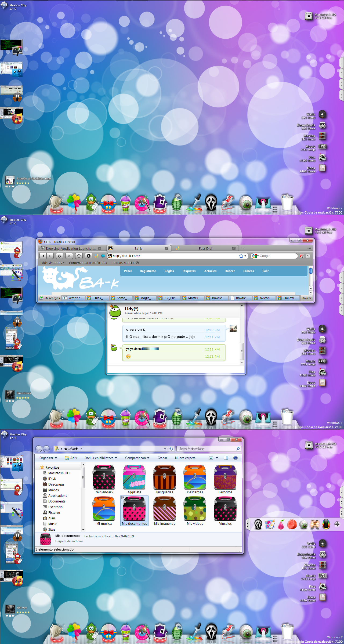Select the Browsing Application Launcher tab
This screenshot has width=344, height=644.
pos(70,248)
